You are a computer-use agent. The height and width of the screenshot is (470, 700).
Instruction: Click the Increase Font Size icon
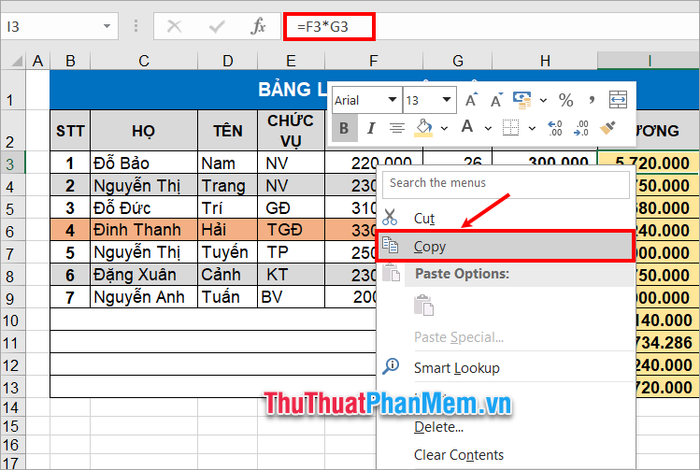[472, 100]
